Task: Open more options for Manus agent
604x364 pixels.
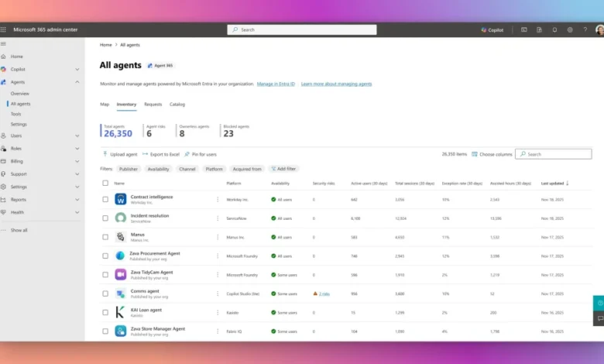Action: (x=218, y=237)
